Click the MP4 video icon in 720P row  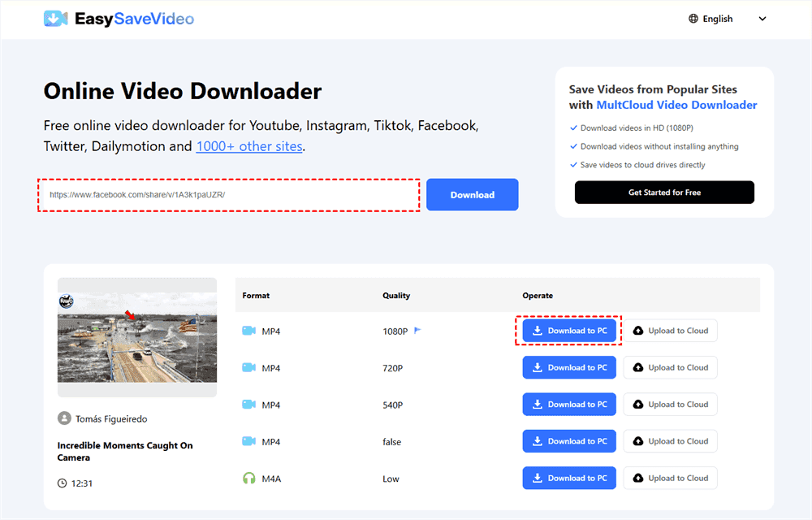pyautogui.click(x=249, y=367)
